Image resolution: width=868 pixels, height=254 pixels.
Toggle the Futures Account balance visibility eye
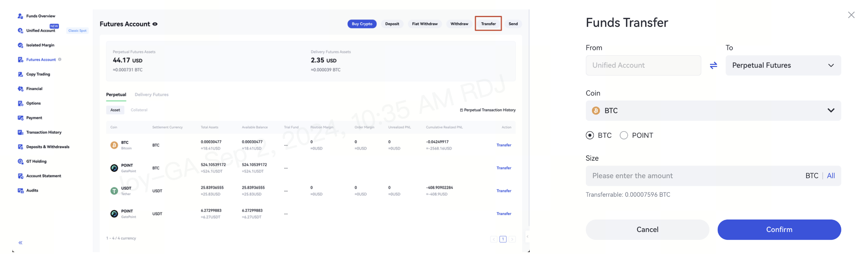tap(155, 24)
